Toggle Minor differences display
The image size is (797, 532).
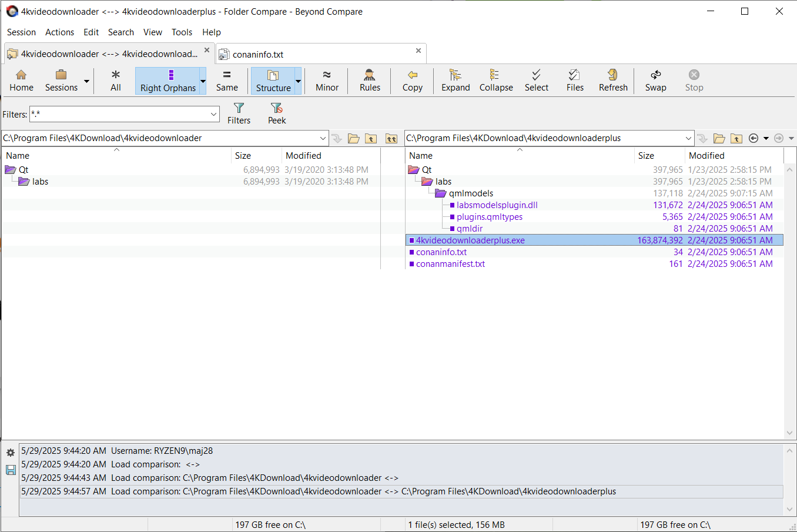327,81
